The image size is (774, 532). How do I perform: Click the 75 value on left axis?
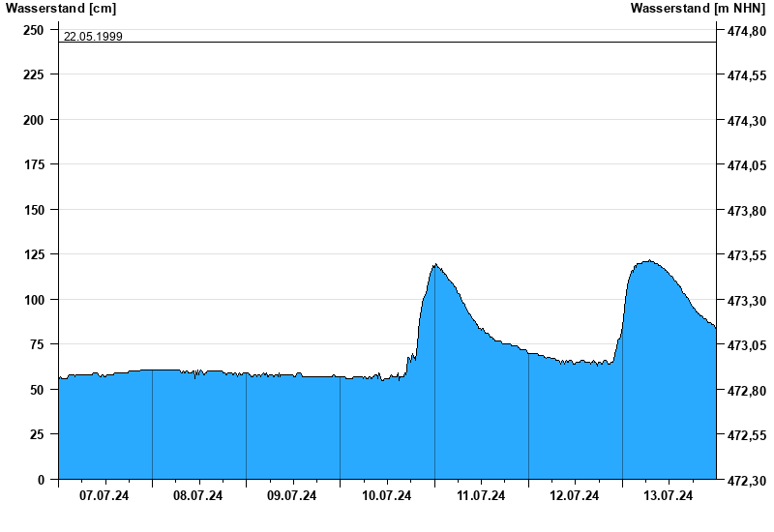click(x=37, y=344)
